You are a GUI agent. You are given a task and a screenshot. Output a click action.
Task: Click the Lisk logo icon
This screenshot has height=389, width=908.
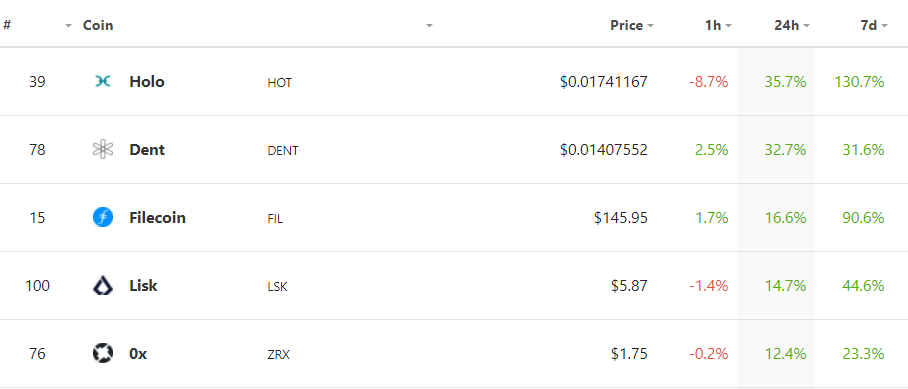tap(102, 285)
